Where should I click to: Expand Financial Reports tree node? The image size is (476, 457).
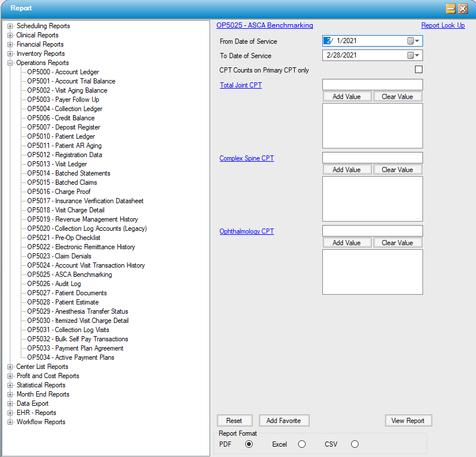pos(10,44)
